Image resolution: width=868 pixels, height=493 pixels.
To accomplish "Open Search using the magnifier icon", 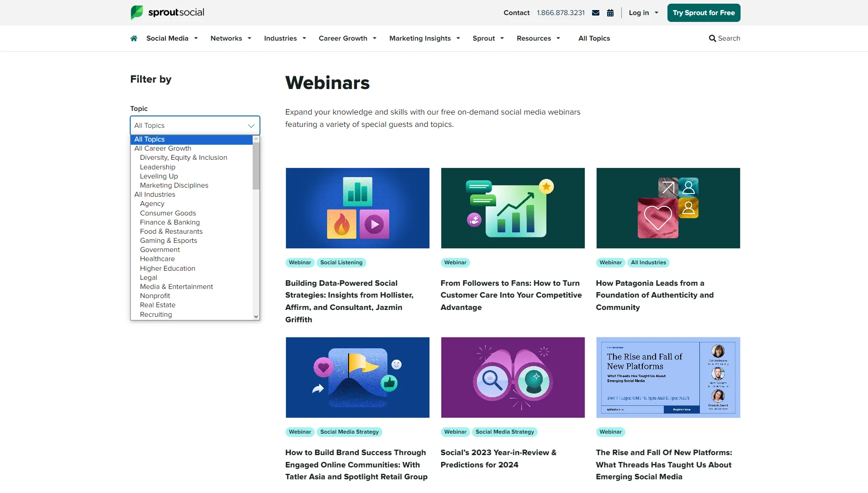I will point(724,38).
